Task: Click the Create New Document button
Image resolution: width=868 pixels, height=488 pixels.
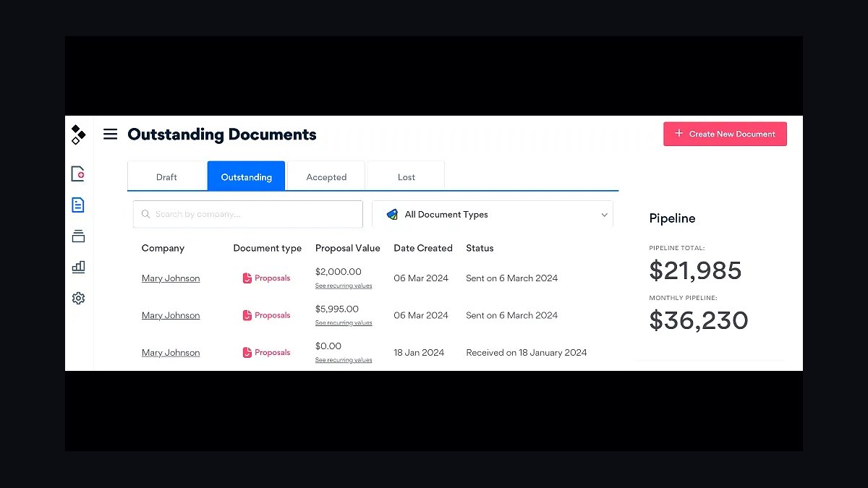Action: click(x=725, y=134)
